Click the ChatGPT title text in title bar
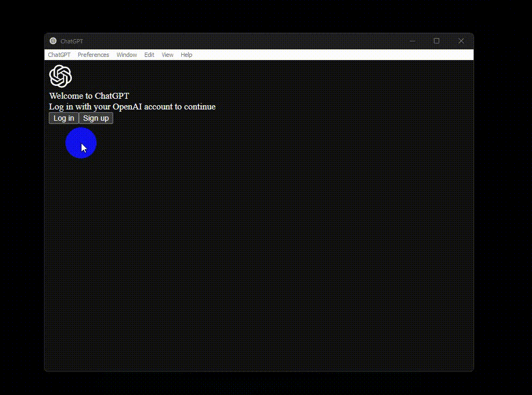Screen dimensions: 532x395 [x=71, y=41]
